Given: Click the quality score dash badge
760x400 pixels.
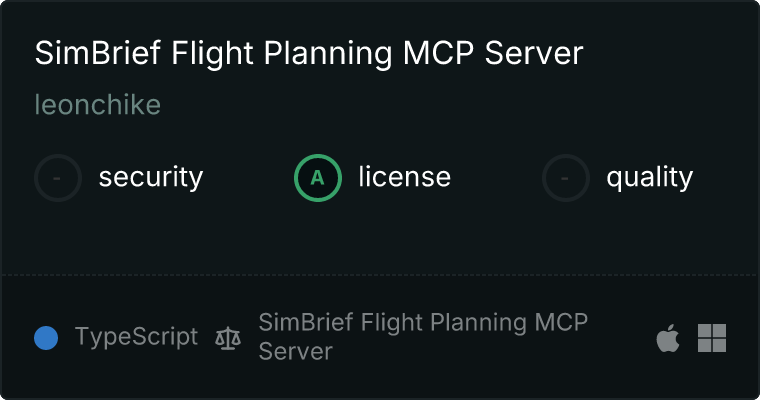Looking at the screenshot, I should (x=566, y=178).
